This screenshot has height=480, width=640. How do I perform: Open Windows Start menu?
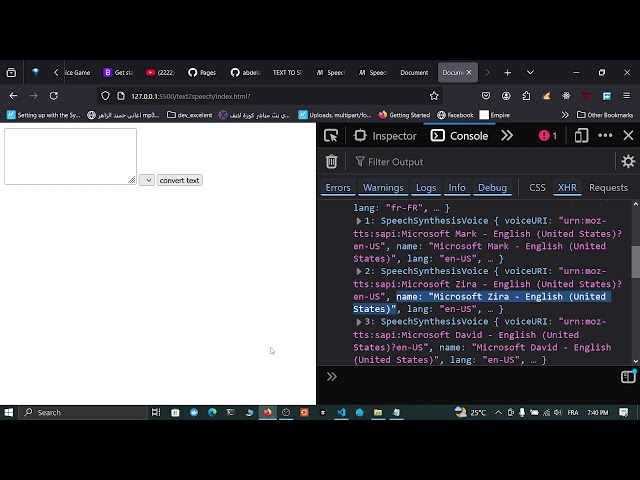[9, 413]
